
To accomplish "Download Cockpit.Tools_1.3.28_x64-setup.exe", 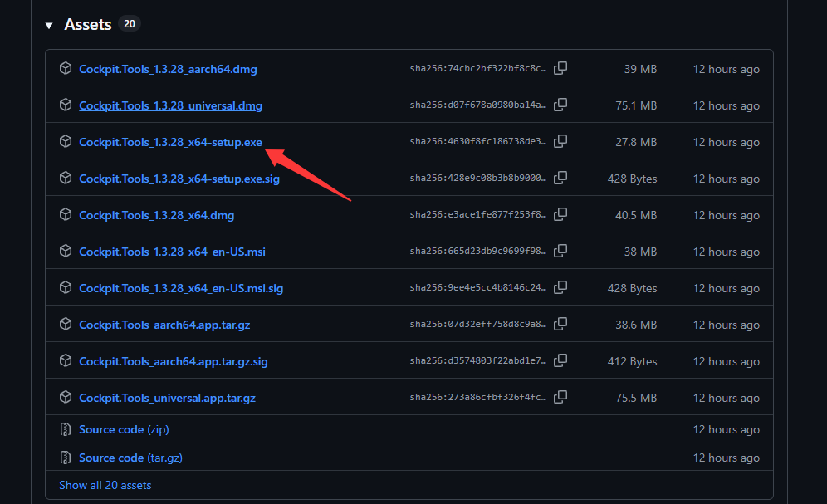I will click(x=170, y=142).
